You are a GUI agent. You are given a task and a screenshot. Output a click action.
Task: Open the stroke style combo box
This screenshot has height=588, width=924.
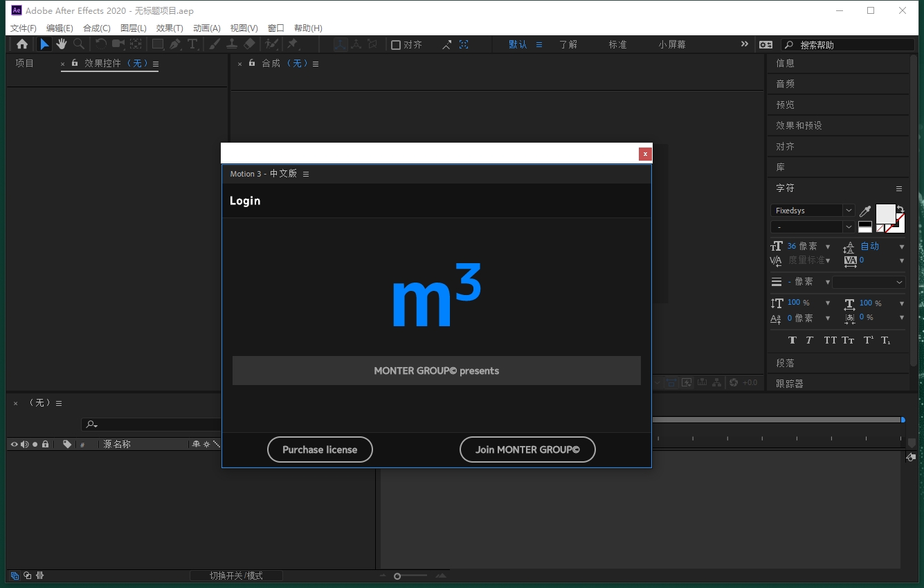coord(869,282)
